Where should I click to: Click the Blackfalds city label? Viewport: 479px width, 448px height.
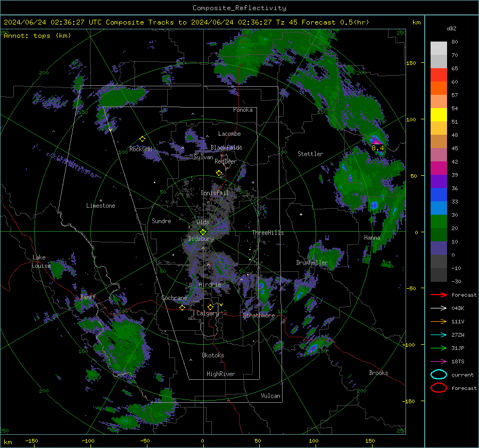click(226, 148)
